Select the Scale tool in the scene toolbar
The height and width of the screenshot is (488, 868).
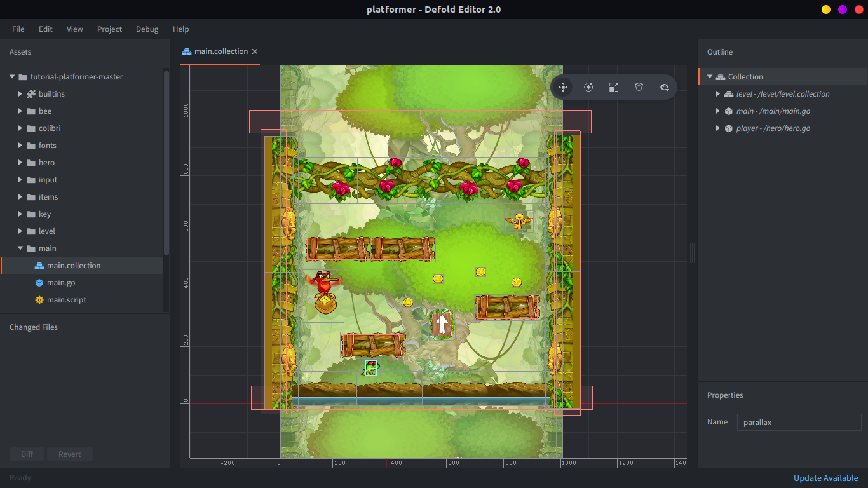613,87
